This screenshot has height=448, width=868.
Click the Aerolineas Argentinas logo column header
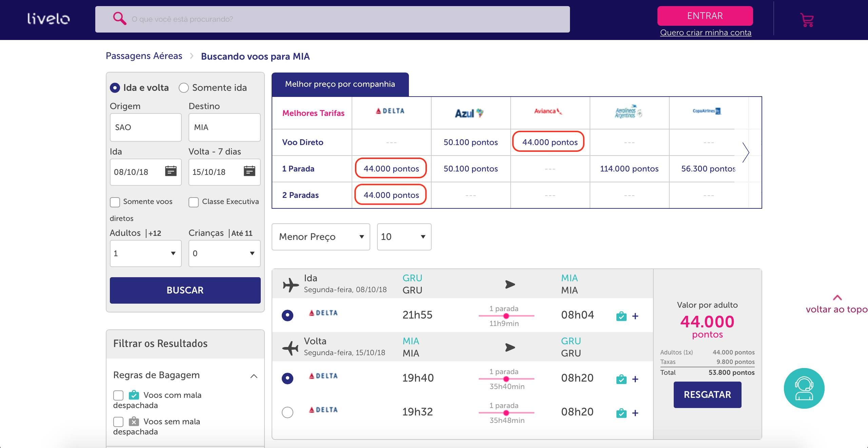pos(628,111)
